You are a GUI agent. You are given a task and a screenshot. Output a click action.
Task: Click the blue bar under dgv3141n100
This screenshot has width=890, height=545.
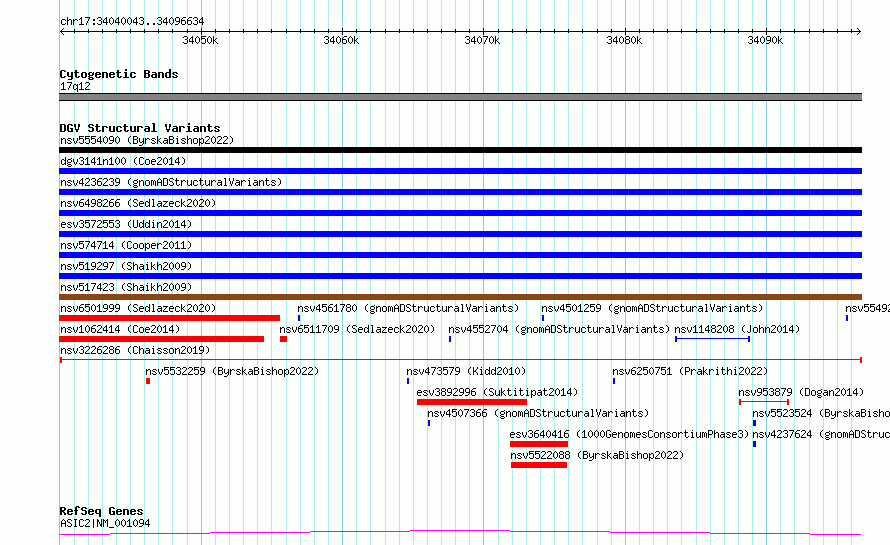click(460, 171)
